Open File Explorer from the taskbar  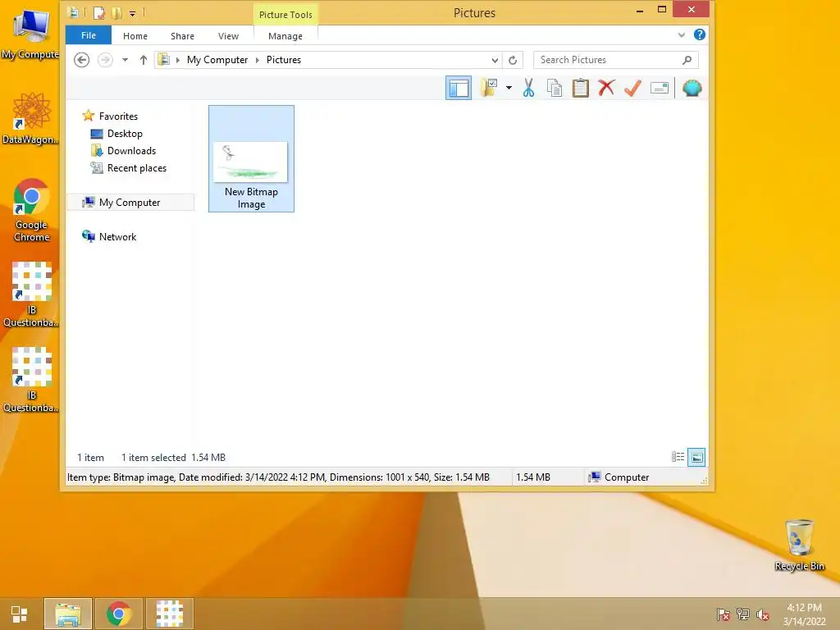point(68,614)
